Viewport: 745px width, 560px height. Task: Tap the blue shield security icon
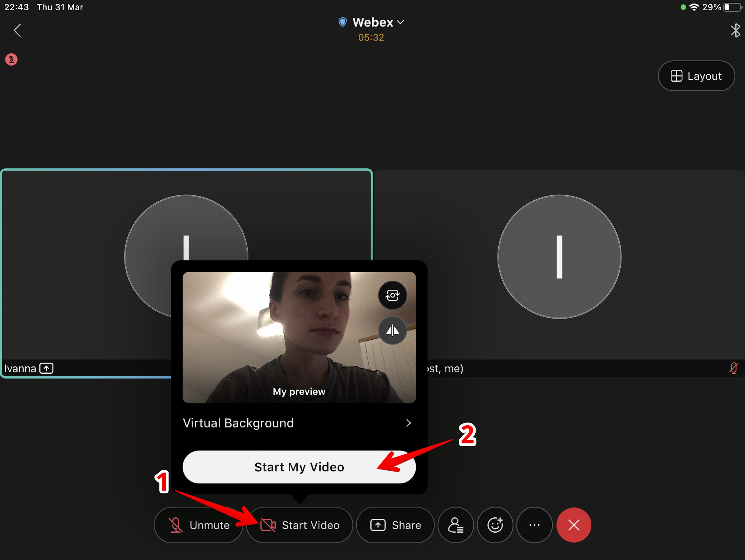pos(342,22)
